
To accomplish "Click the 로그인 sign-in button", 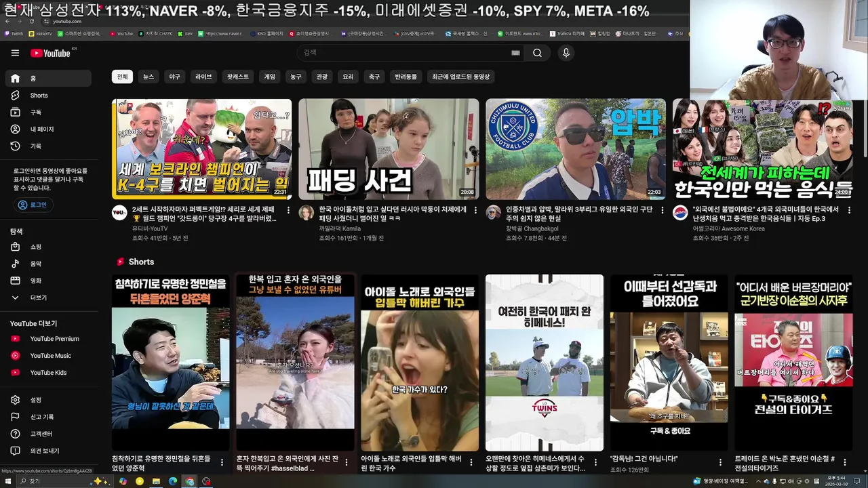I will coord(33,205).
